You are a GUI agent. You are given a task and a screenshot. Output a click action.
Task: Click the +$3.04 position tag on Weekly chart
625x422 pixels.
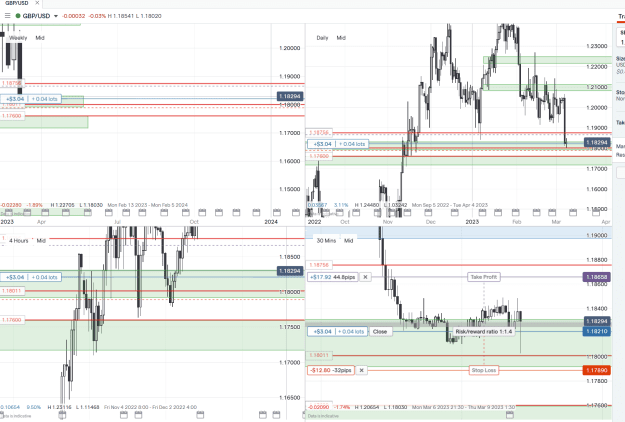click(x=31, y=99)
